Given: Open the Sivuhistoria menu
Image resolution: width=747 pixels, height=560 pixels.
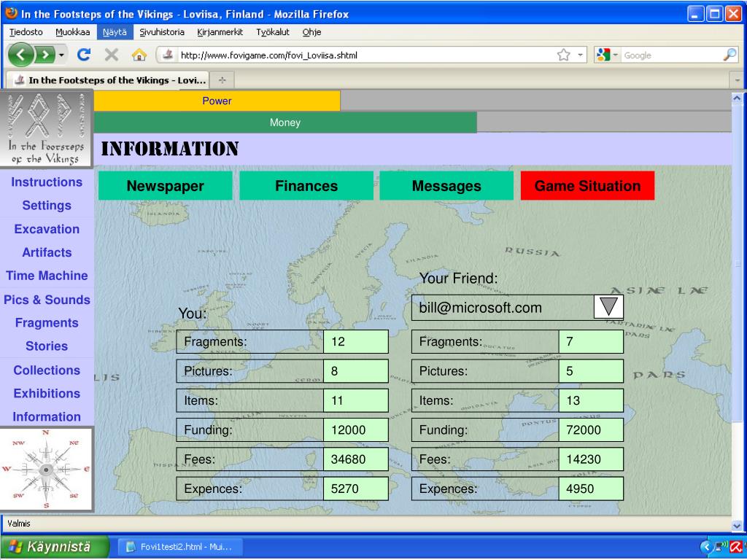Looking at the screenshot, I should click(x=161, y=32).
